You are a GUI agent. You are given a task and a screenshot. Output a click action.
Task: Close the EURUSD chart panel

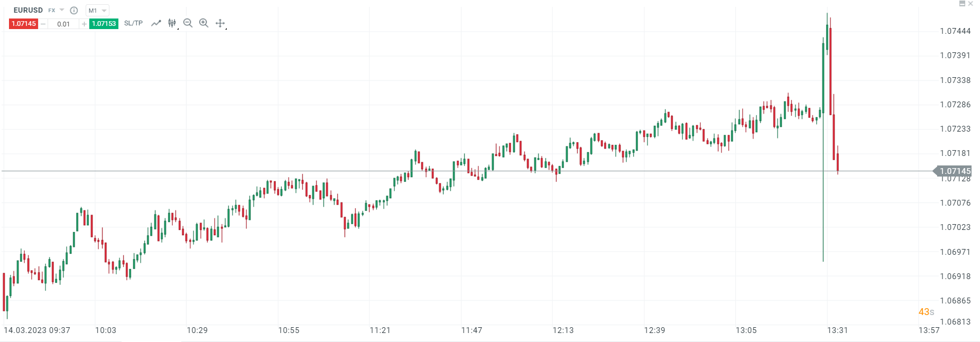[x=970, y=4]
